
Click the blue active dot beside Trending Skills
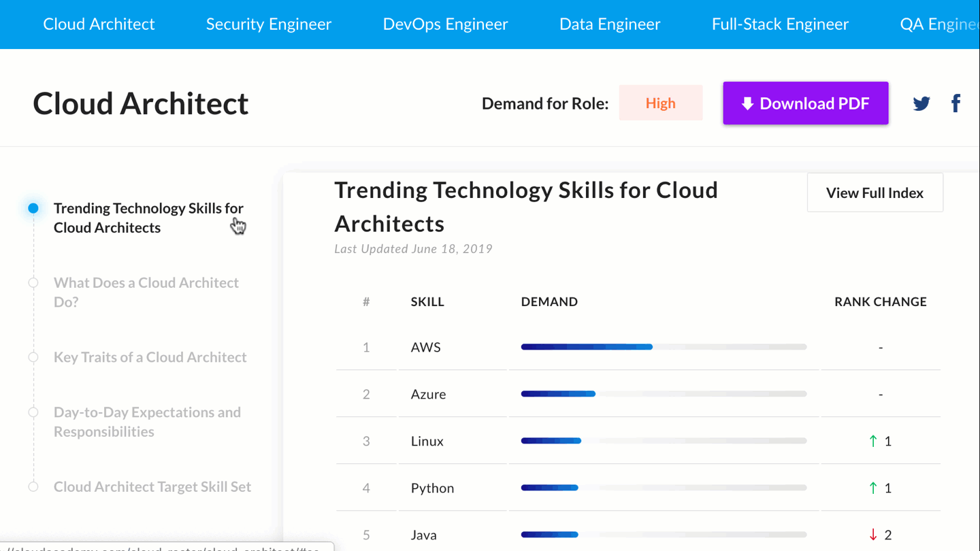pos(33,208)
